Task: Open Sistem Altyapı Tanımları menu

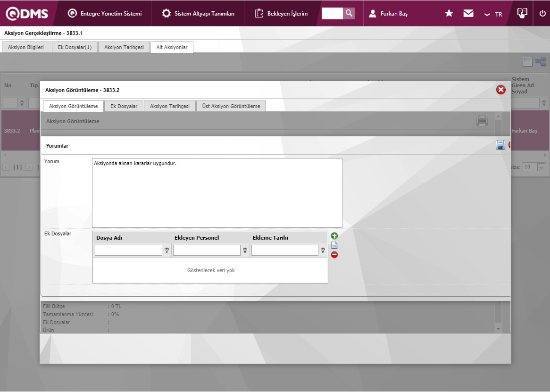Action: tap(198, 13)
